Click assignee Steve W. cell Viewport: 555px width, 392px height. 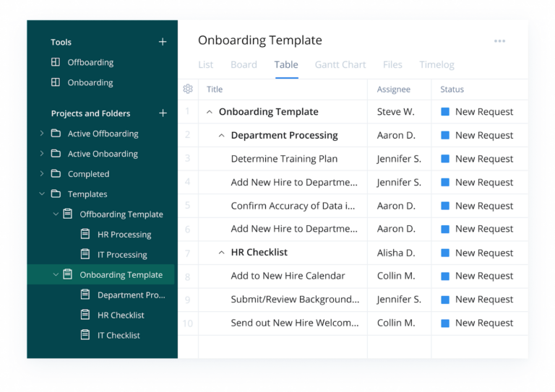click(x=396, y=112)
